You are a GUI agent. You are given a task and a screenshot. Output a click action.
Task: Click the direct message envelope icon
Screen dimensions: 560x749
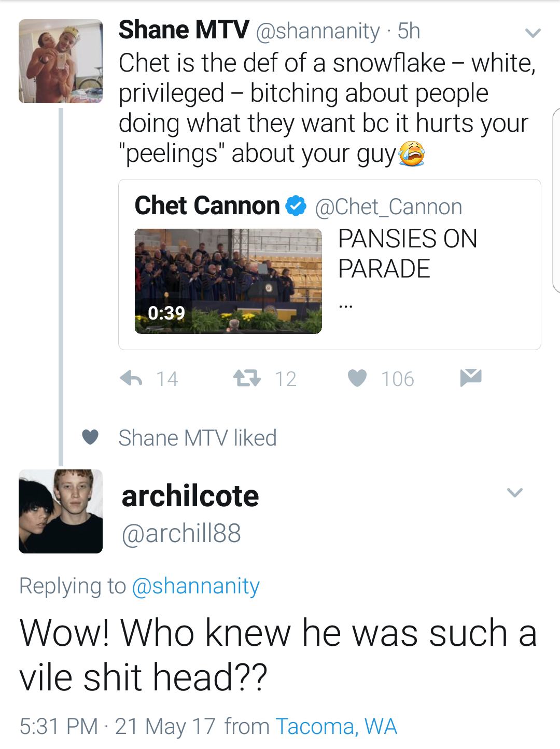tap(471, 378)
